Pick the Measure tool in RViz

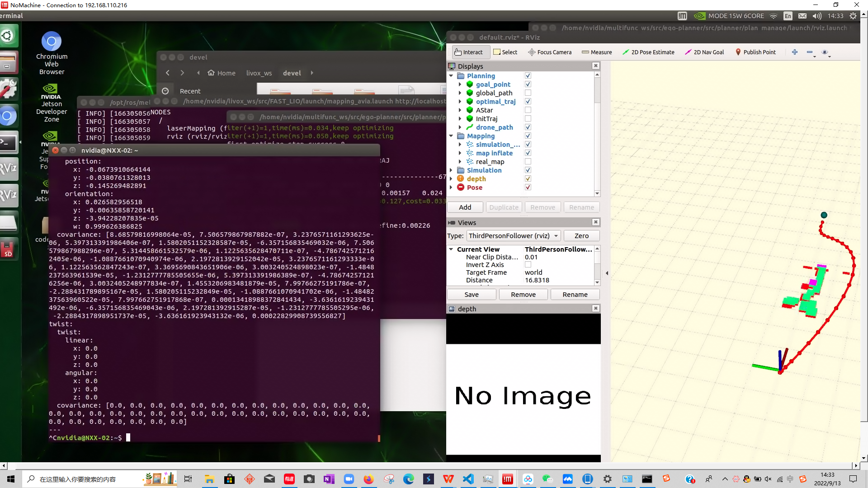597,52
